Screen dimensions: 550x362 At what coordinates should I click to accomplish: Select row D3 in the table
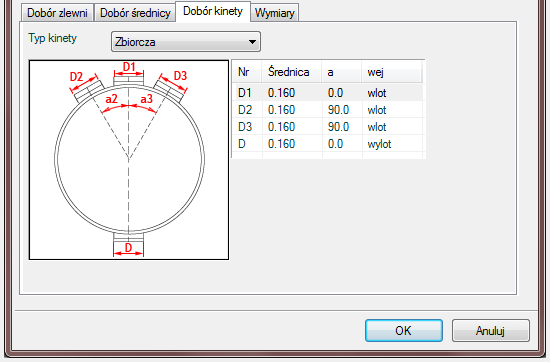[x=328, y=127]
